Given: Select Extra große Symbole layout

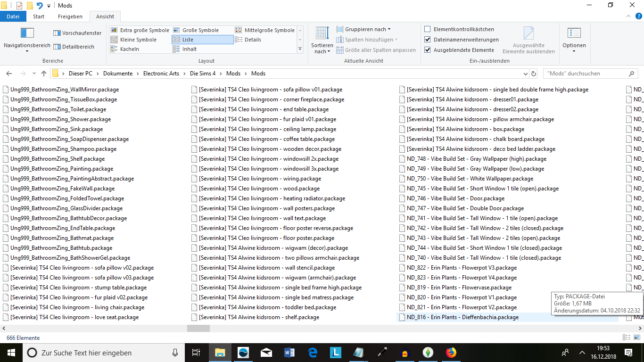Looking at the screenshot, I should [x=140, y=30].
